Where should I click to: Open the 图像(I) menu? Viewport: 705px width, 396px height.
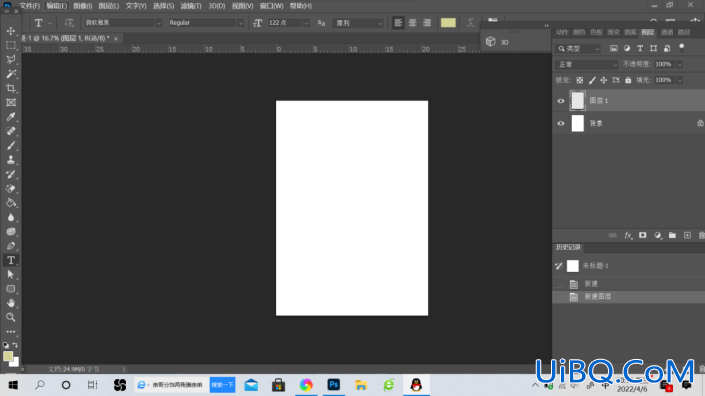82,6
